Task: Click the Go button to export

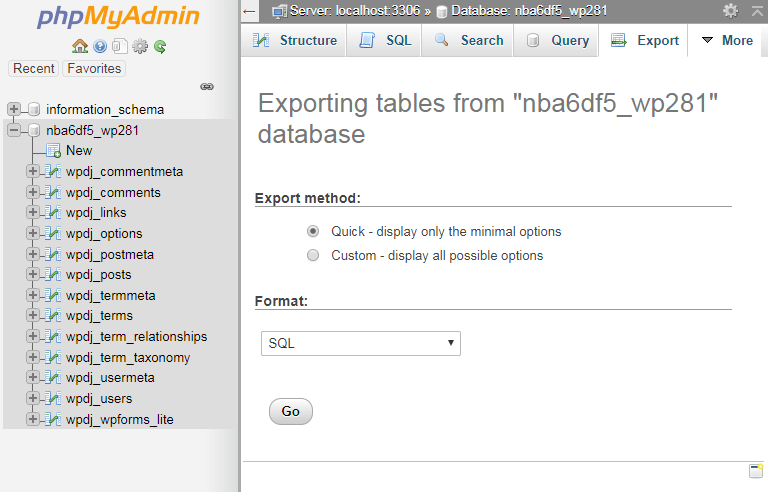Action: tap(291, 412)
